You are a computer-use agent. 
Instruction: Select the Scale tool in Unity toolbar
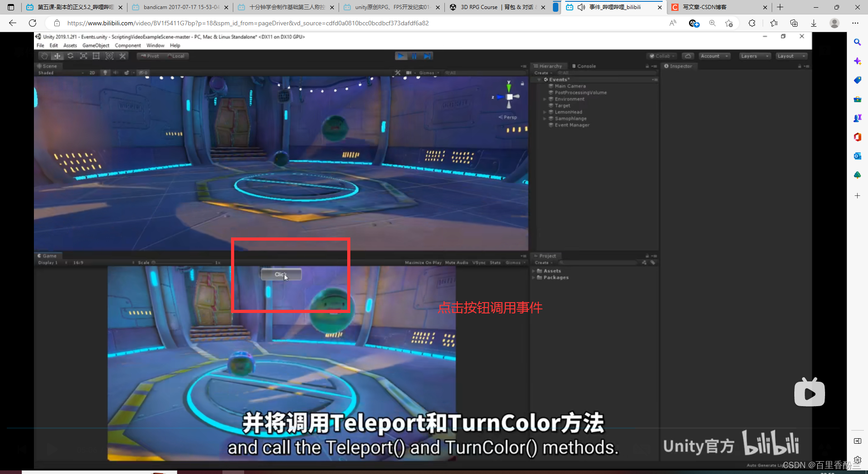point(83,56)
